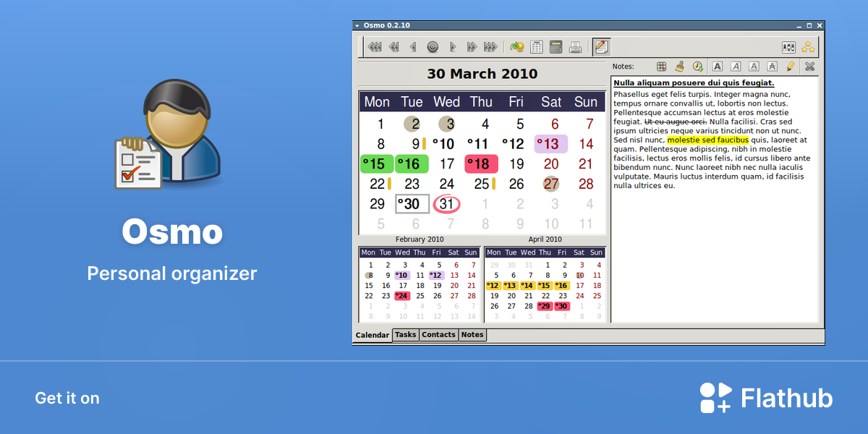The height and width of the screenshot is (434, 868).
Task: Go forward one month with the double-right arrow
Action: 472,47
